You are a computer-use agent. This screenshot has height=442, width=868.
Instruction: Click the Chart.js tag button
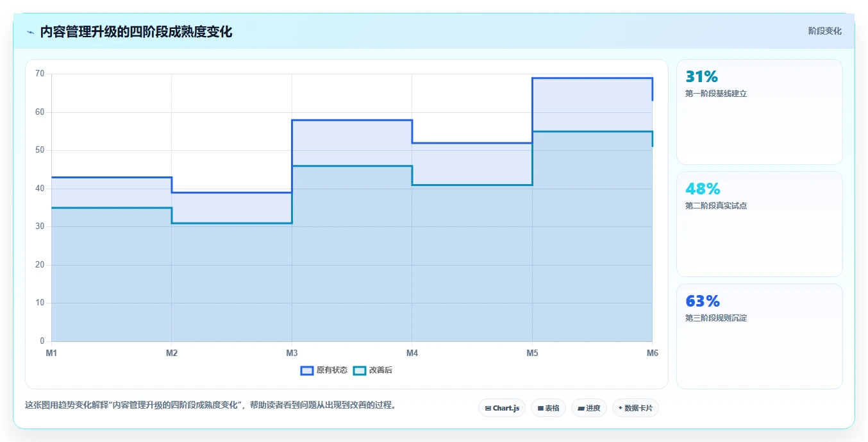click(502, 408)
